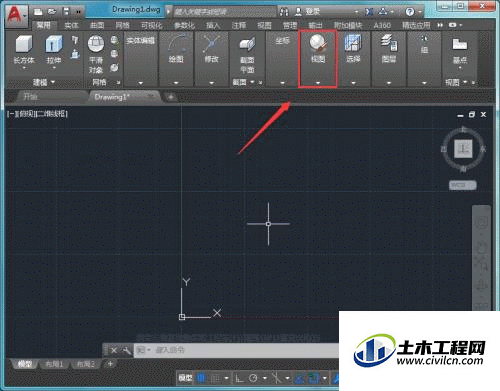This screenshot has width=500, height=391.
Task: Click the help question mark icon
Action: point(410,12)
